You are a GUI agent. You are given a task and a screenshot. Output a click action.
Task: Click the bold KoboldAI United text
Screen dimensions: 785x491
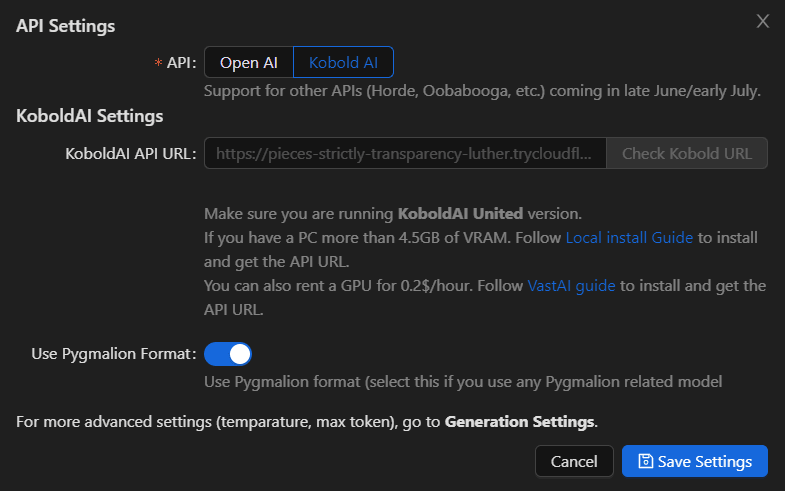460,214
